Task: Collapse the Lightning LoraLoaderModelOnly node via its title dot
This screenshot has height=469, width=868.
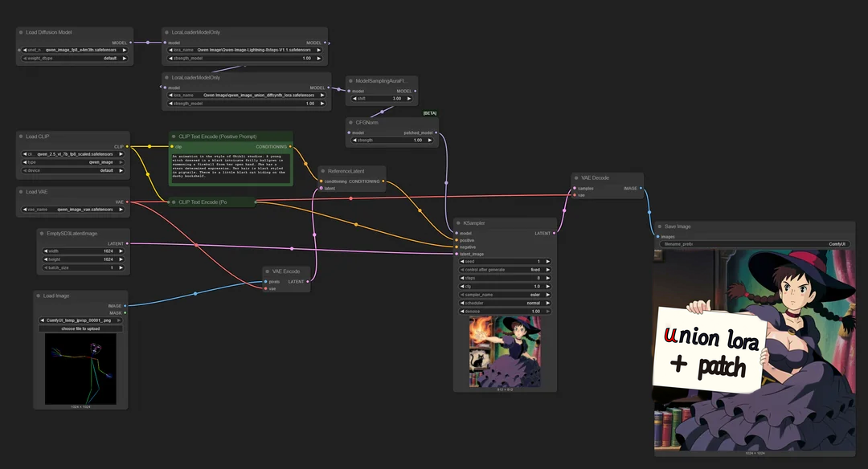Action: [x=167, y=33]
